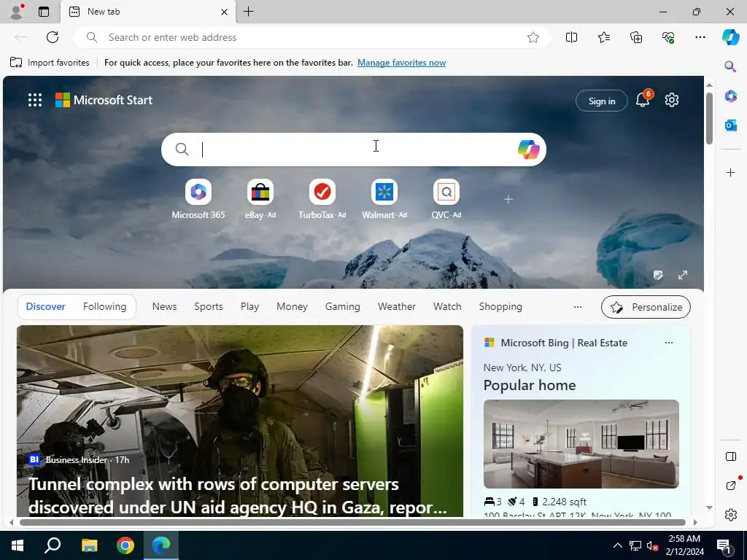This screenshot has width=747, height=560.
Task: Open the Windows Start menu
Action: 18,545
